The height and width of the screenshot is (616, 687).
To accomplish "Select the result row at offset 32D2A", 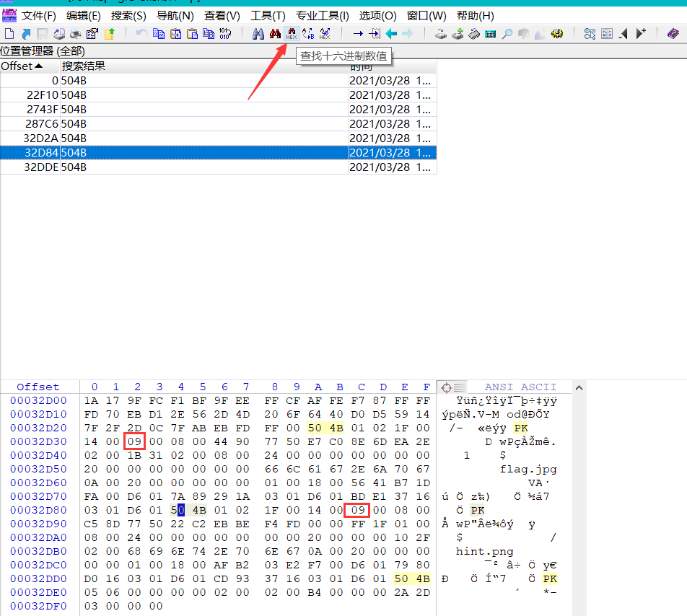I will [218, 138].
